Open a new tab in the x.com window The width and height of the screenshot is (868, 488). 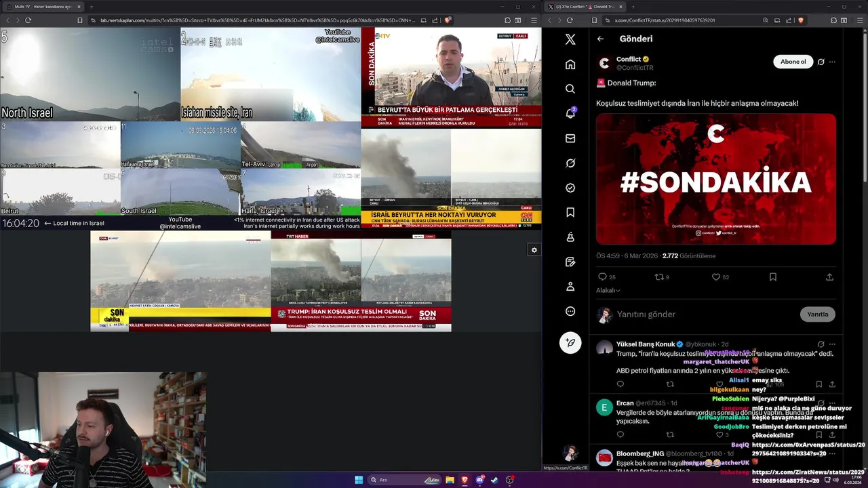(633, 7)
